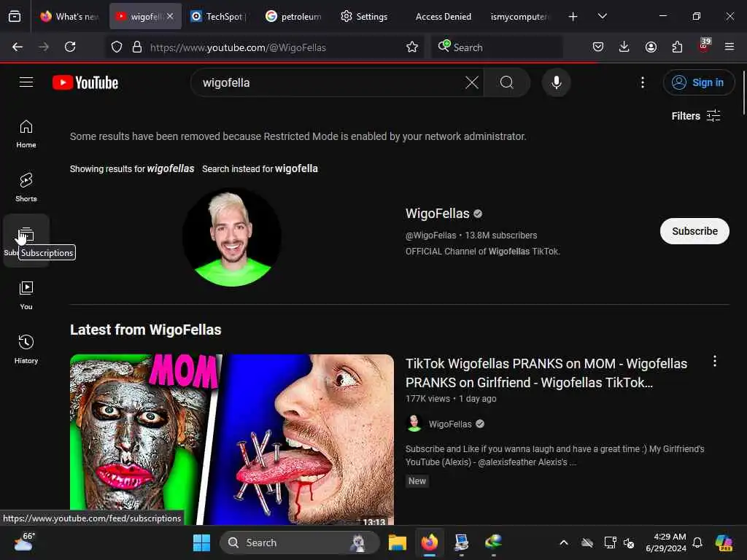Open tracking protection shield info
Screen dimensions: 747x560
coord(117,47)
